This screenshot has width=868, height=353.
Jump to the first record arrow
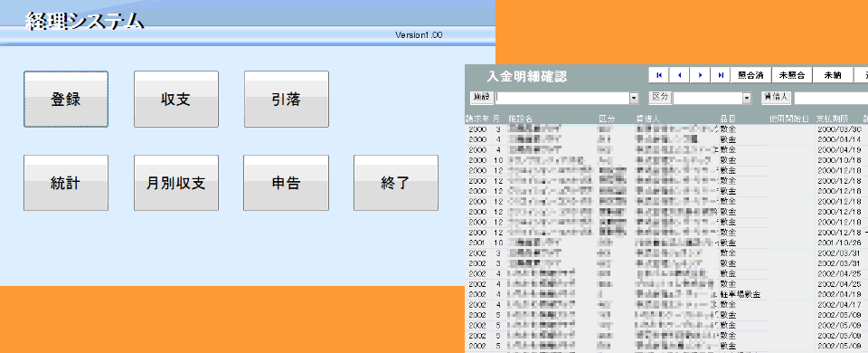click(x=659, y=75)
